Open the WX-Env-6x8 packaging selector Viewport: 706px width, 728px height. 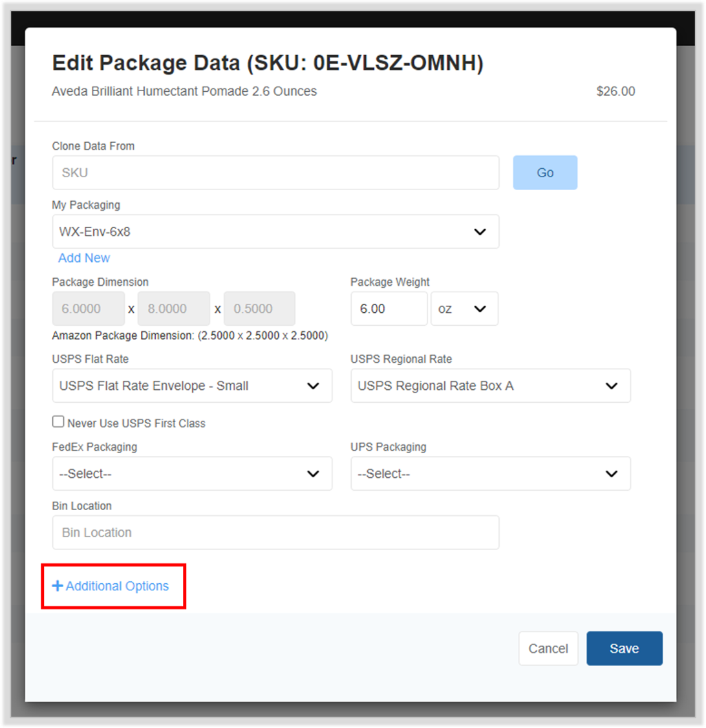click(275, 231)
